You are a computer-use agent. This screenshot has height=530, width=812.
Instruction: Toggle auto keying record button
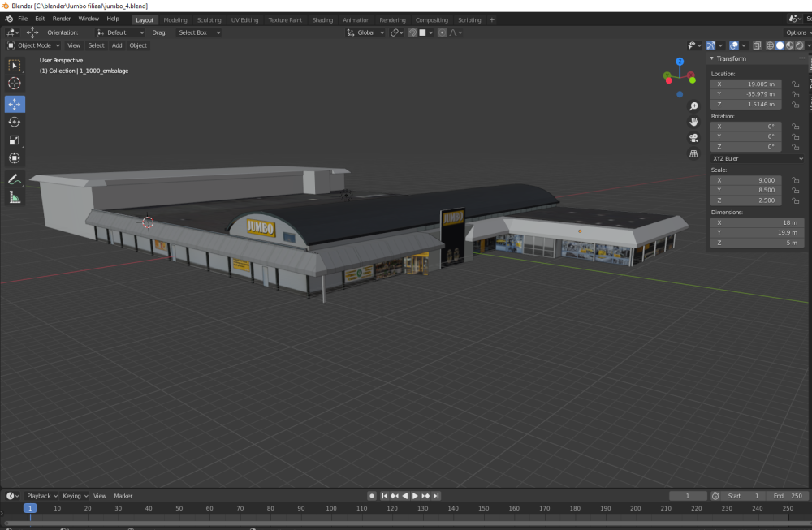[372, 496]
